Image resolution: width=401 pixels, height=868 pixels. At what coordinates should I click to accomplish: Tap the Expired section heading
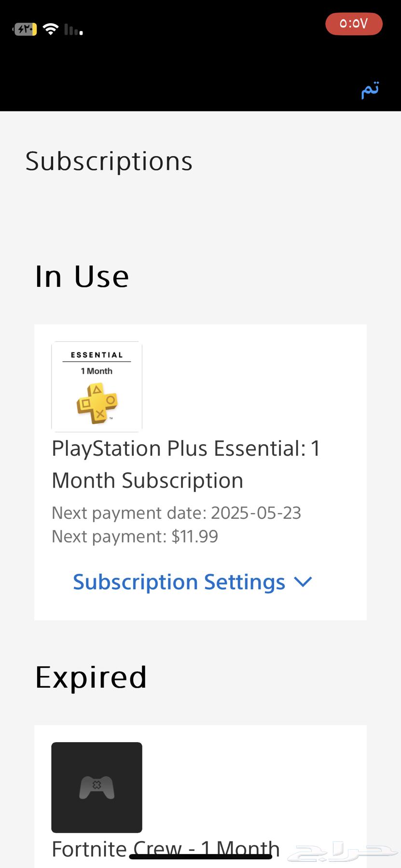[91, 677]
